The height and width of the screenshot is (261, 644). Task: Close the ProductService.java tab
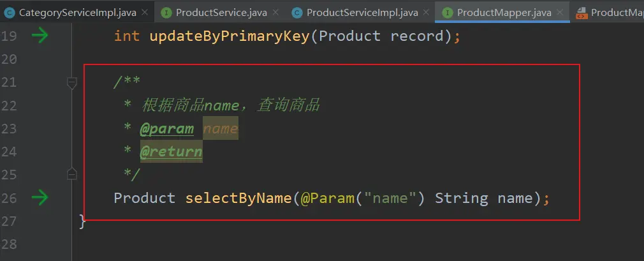click(275, 12)
